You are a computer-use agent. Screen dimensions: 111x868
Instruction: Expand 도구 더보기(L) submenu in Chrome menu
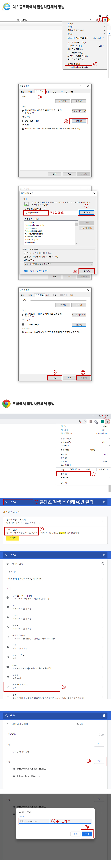109,465
